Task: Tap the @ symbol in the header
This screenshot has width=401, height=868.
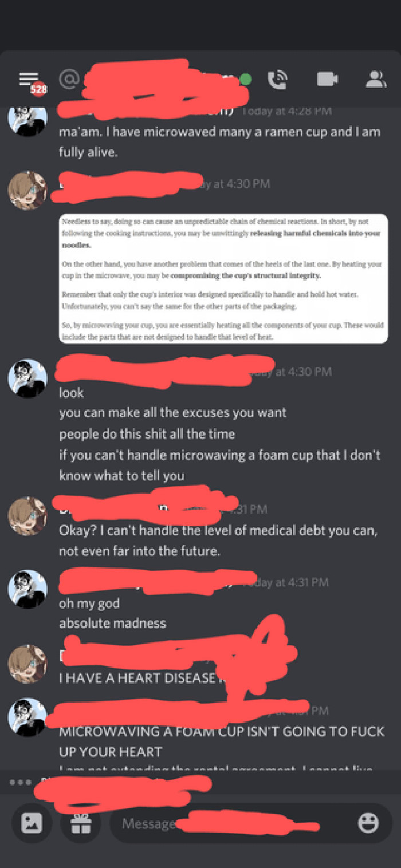Action: (x=69, y=80)
